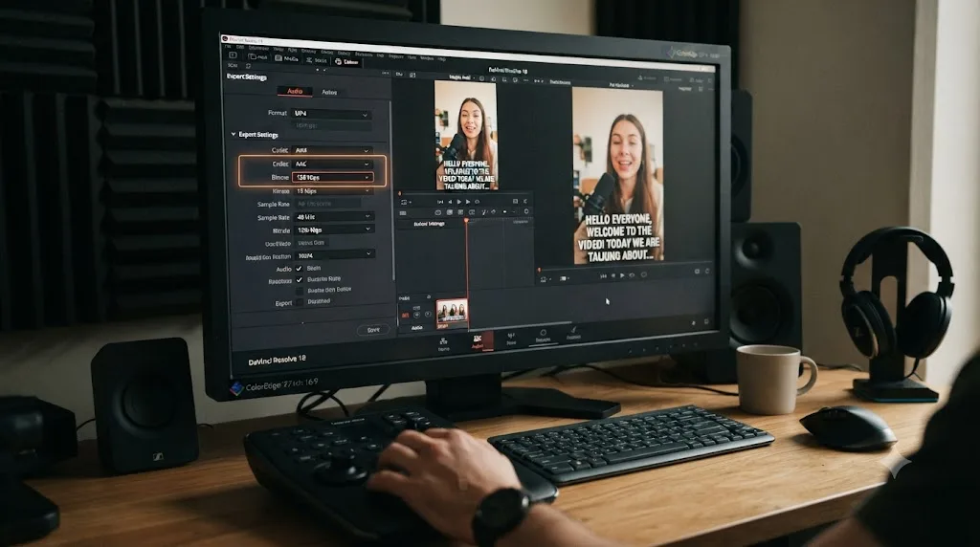Click the greyed-out Sample Rate input field
Viewport: 980px width, 547px height.
point(327,204)
